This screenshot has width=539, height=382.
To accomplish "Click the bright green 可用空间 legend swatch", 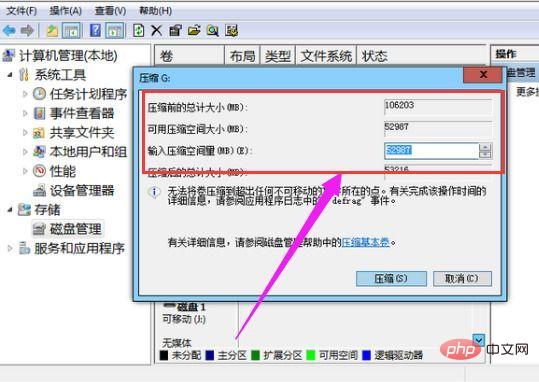I will (x=310, y=355).
